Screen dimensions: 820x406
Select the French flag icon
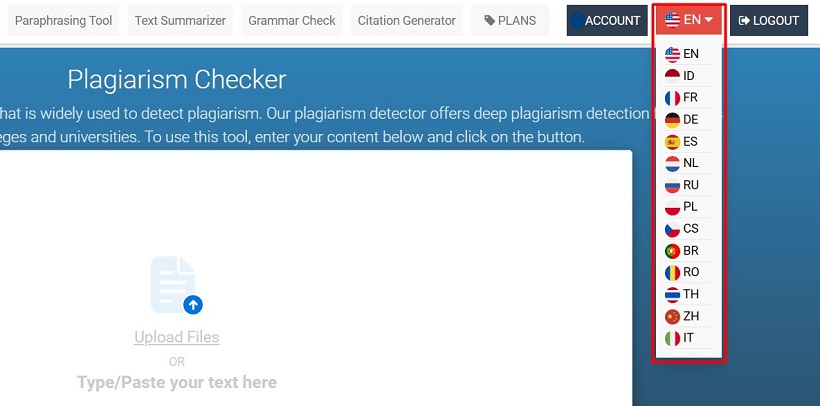pos(673,98)
